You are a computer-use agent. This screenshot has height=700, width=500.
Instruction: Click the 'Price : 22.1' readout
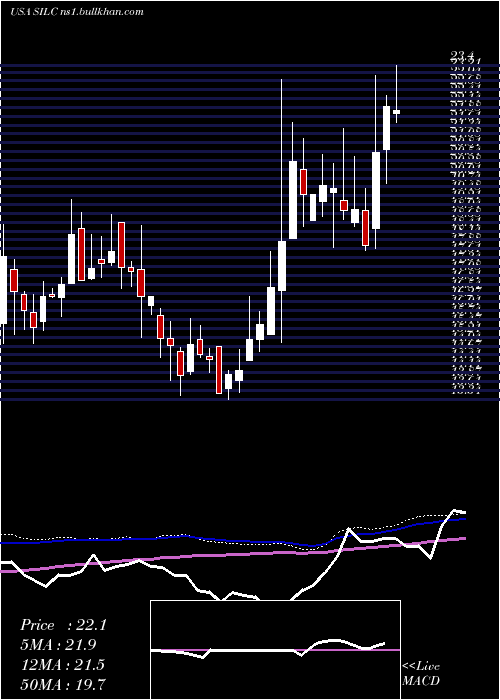tap(63, 625)
